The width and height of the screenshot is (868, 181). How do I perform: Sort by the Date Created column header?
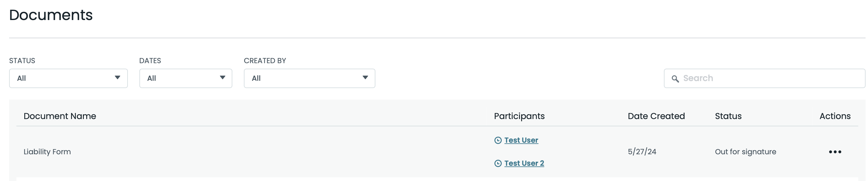(x=656, y=116)
